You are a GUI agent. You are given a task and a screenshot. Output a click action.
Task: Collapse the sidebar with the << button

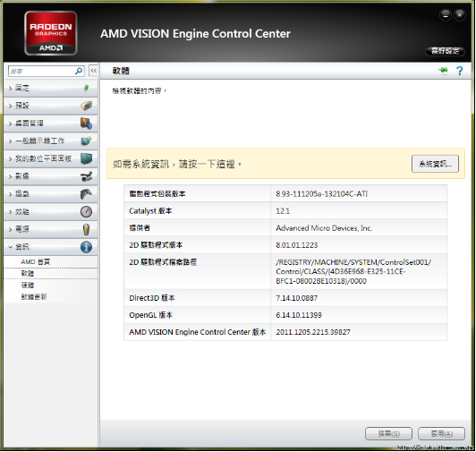point(93,71)
